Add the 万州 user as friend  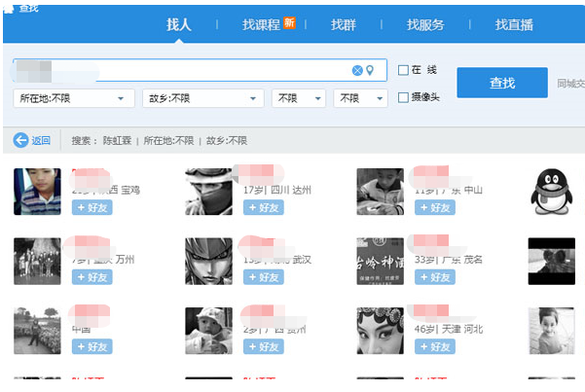[92, 277]
